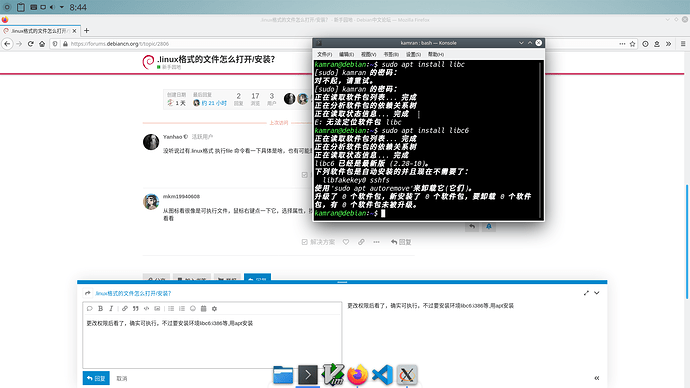Insert a blockquote in the reply editor

point(136,309)
